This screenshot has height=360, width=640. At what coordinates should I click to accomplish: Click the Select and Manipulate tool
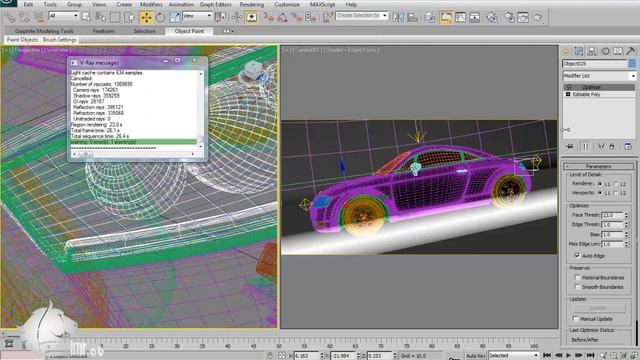click(x=237, y=17)
